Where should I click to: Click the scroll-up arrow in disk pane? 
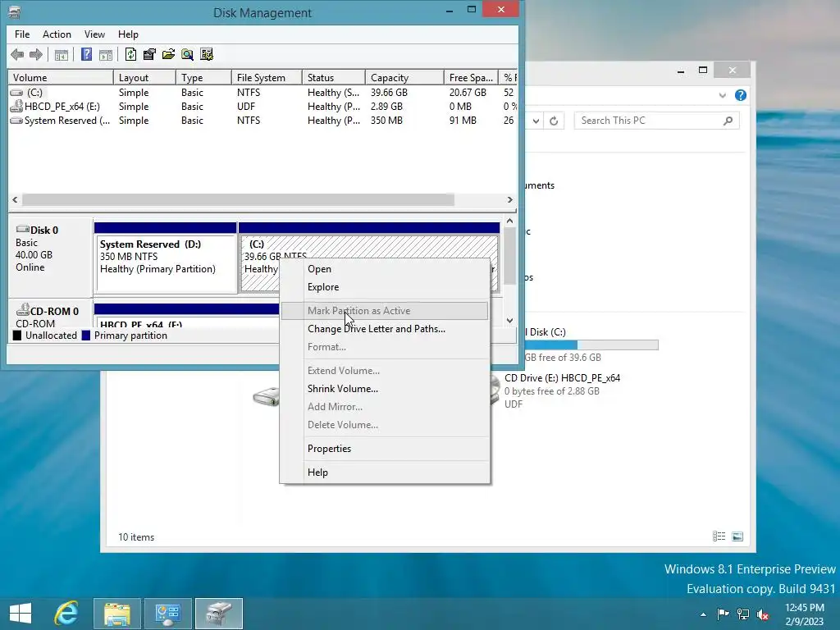pos(509,221)
